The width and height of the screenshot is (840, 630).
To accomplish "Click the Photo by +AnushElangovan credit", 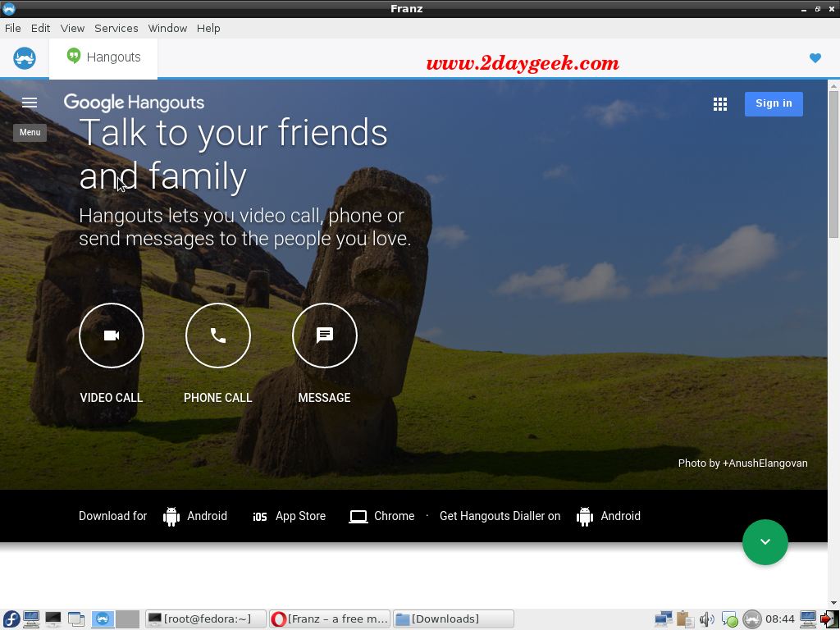I will click(742, 463).
